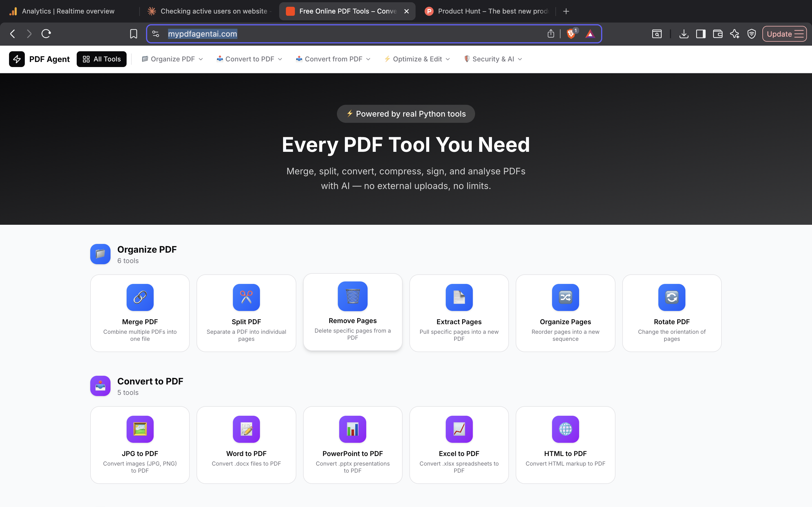
Task: Expand the Security & AI menu
Action: [492, 59]
